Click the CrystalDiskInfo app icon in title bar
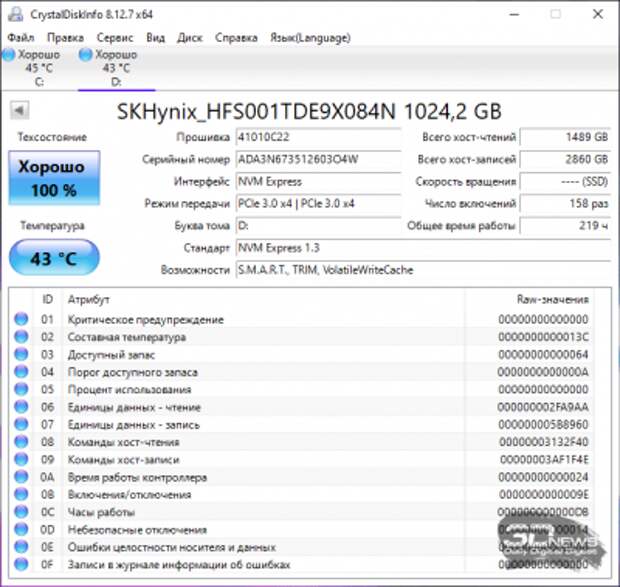 click(15, 15)
